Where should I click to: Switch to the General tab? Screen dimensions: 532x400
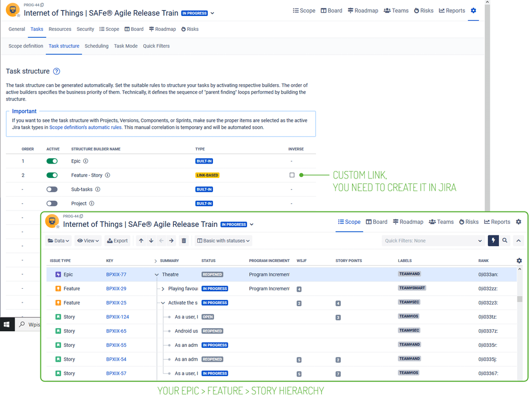[x=17, y=29]
